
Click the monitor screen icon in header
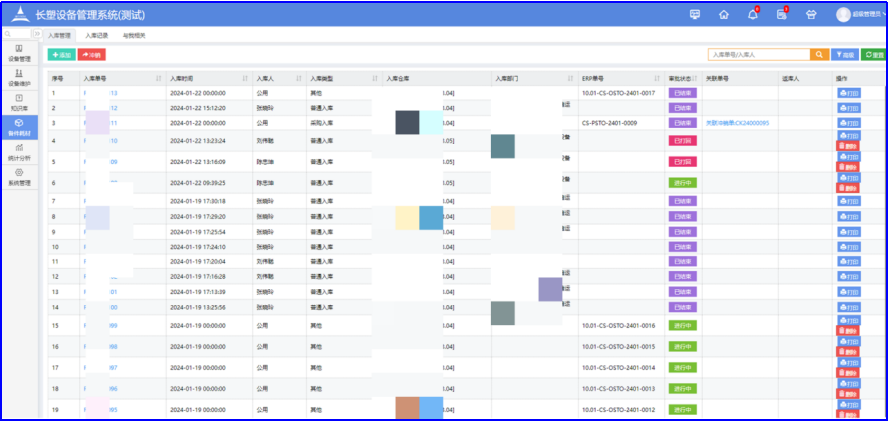click(x=694, y=14)
